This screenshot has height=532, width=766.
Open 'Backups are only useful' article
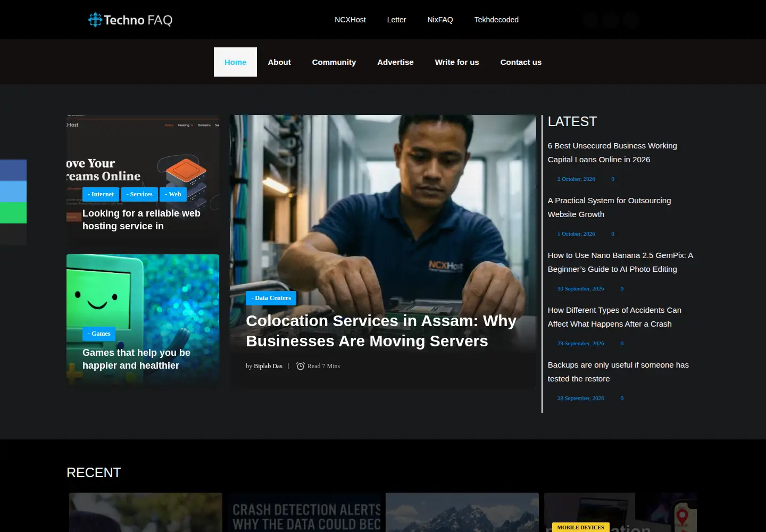[618, 372]
